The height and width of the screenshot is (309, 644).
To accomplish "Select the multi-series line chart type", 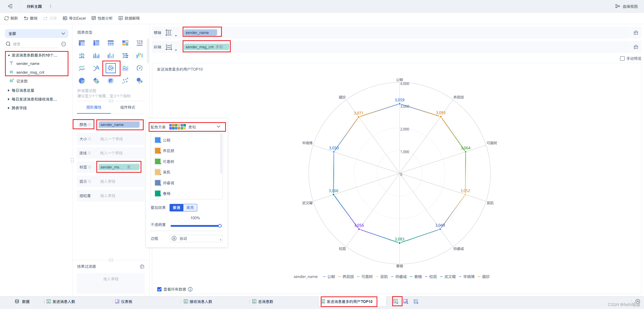I will (82, 68).
